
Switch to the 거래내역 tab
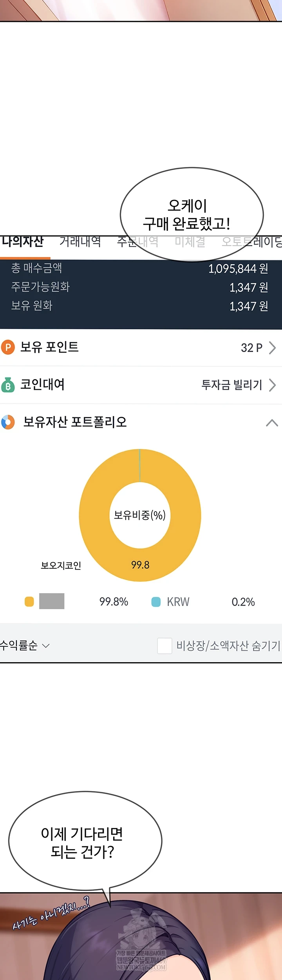click(x=80, y=242)
